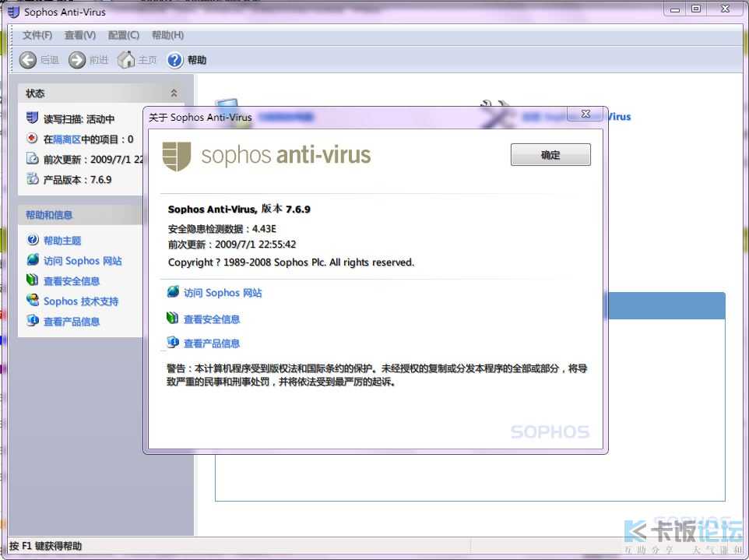Image resolution: width=749 pixels, height=560 pixels.
Task: Click the product version icon beside 产品版本
Action: tap(32, 179)
